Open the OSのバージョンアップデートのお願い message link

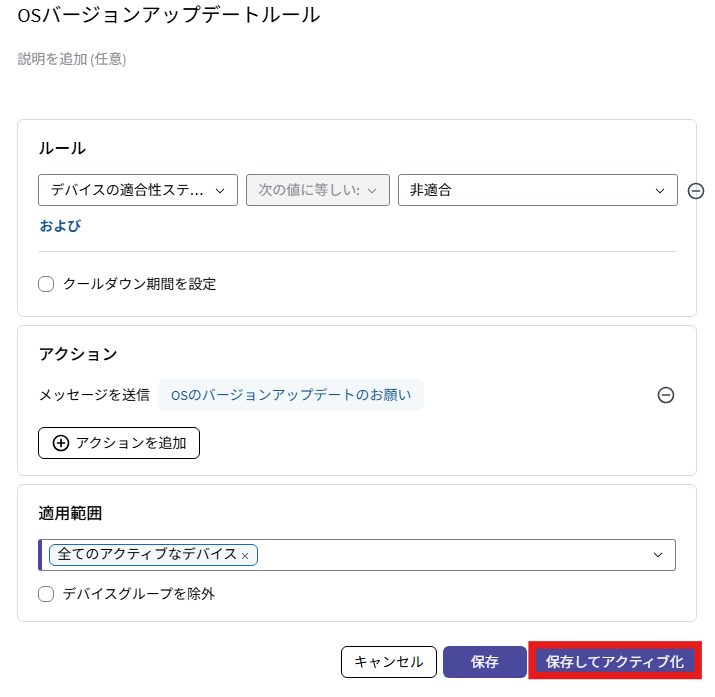291,395
